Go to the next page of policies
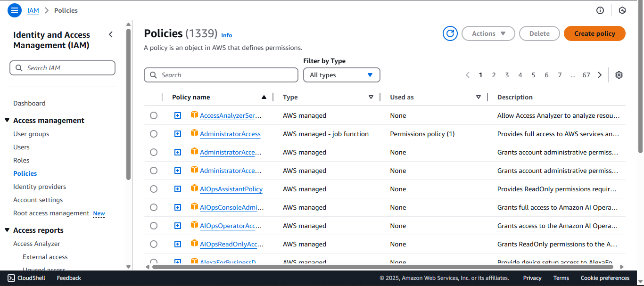The height and width of the screenshot is (286, 644). coord(600,75)
